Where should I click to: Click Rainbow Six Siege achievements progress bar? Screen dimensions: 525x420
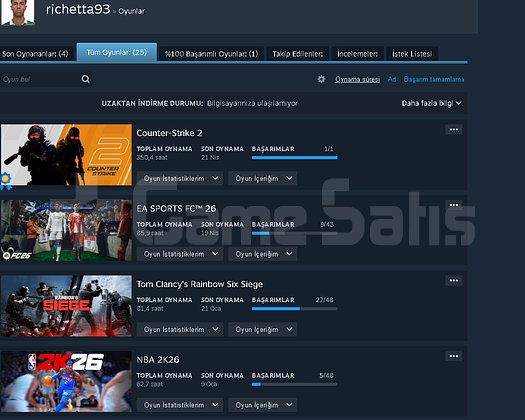295,308
